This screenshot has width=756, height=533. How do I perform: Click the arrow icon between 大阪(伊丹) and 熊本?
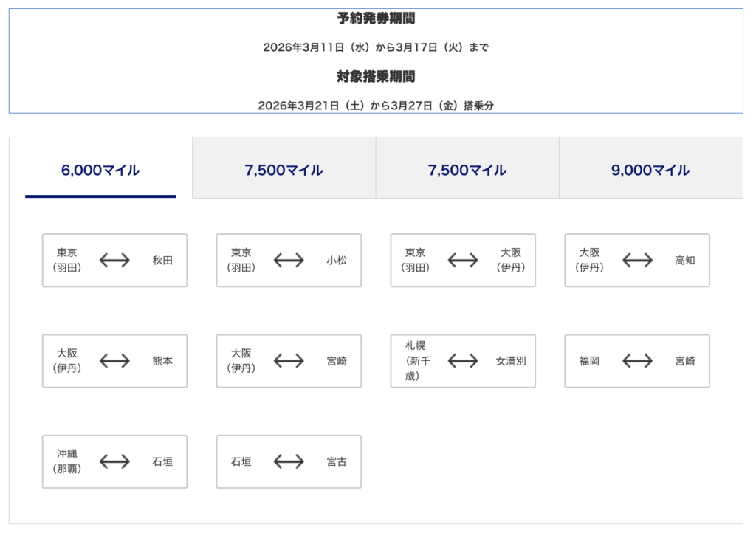pos(114,361)
